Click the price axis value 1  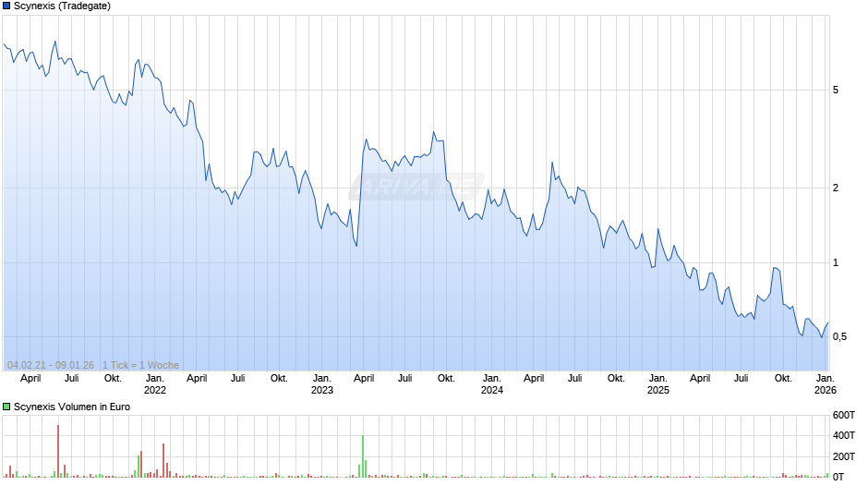click(x=836, y=262)
